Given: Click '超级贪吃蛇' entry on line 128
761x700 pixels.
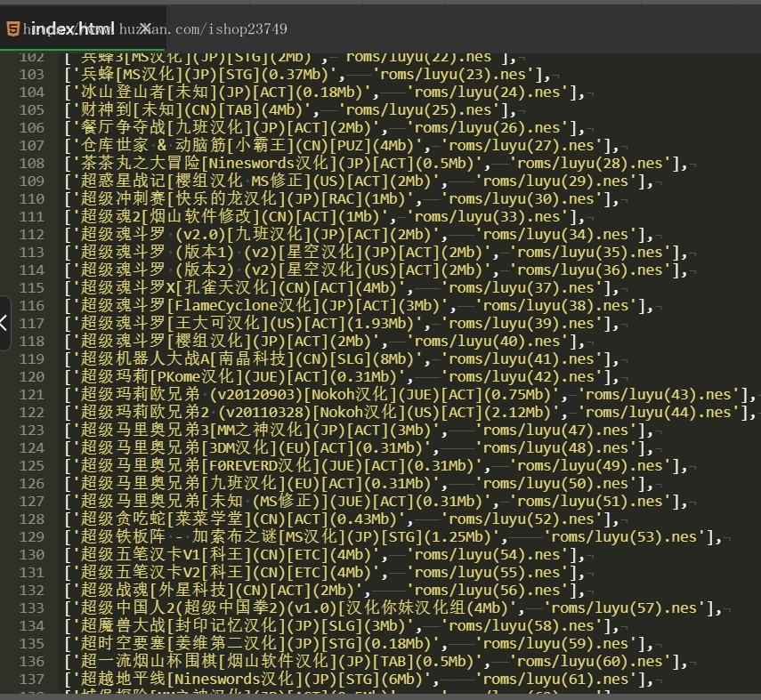Looking at the screenshot, I should (124, 519).
